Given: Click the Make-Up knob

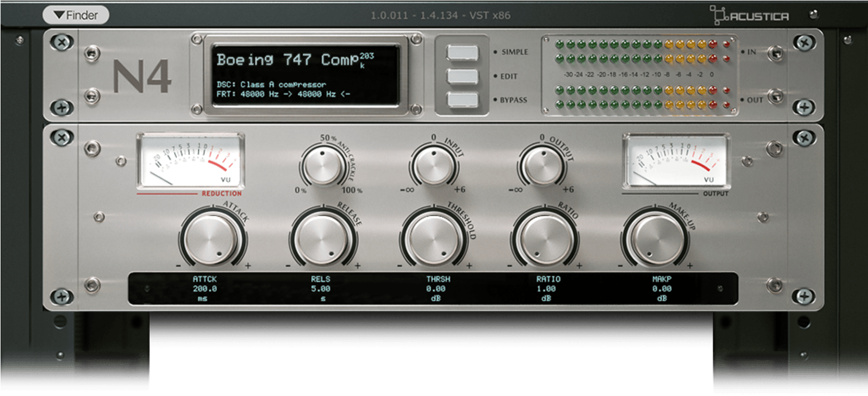Looking at the screenshot, I should coord(657,238).
